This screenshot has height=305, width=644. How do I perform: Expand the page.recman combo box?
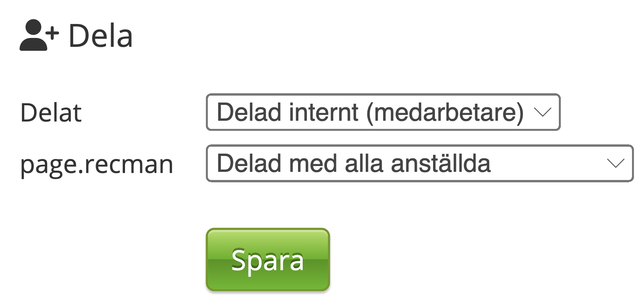click(420, 163)
